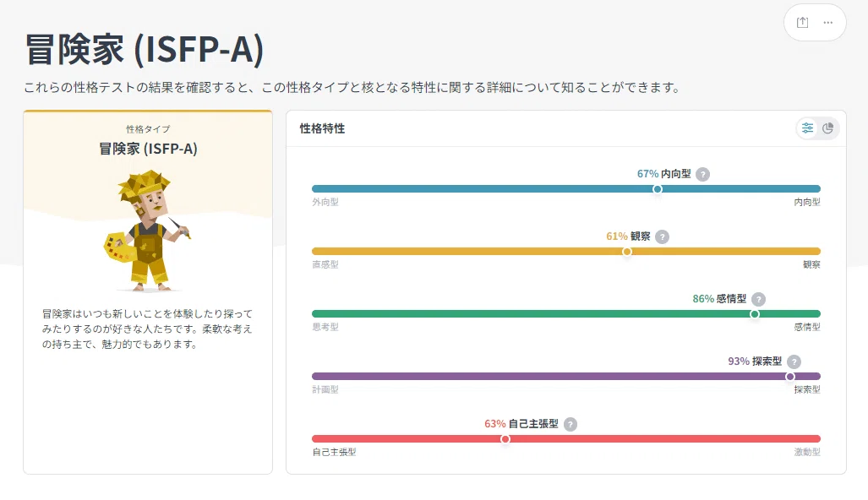868x500 pixels.
Task: Open help icon next to 93% 探索型
Action: pyautogui.click(x=794, y=361)
